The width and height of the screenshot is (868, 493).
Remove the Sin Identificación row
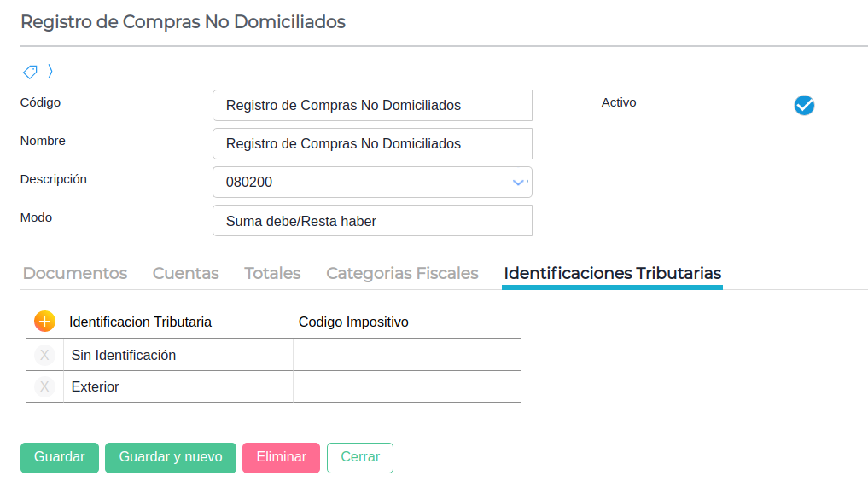[44, 355]
